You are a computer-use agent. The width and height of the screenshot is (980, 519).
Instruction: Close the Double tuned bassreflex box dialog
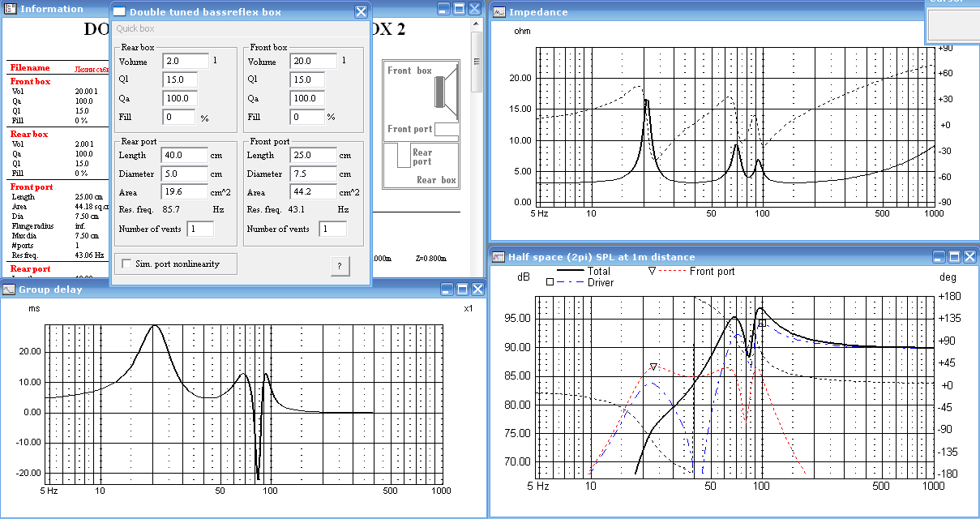361,12
